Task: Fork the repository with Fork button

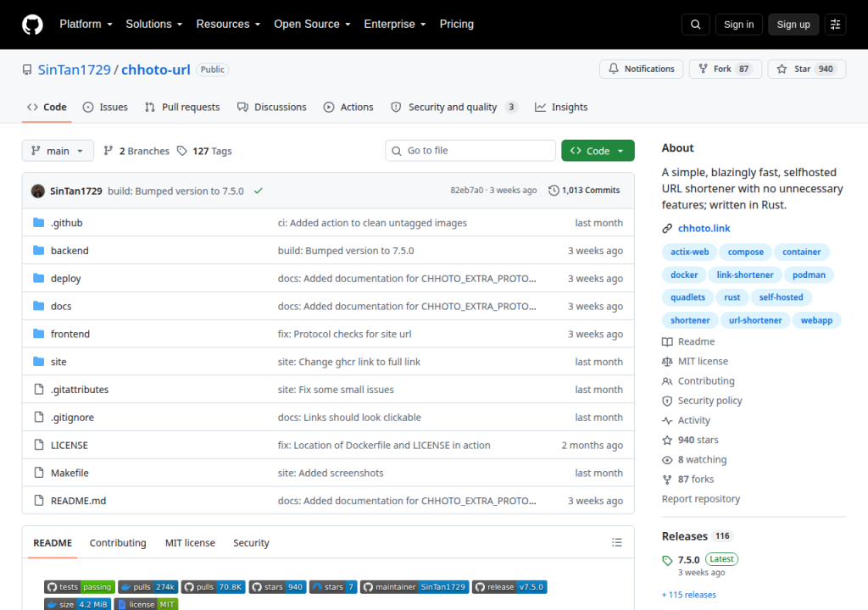Action: 726,69
